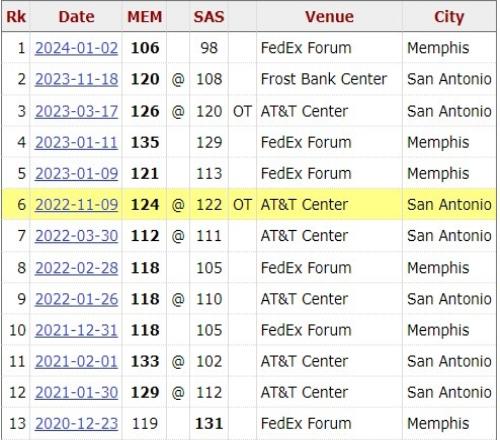Open the 2022-03-30 game link
500x440 pixels.
pos(76,236)
